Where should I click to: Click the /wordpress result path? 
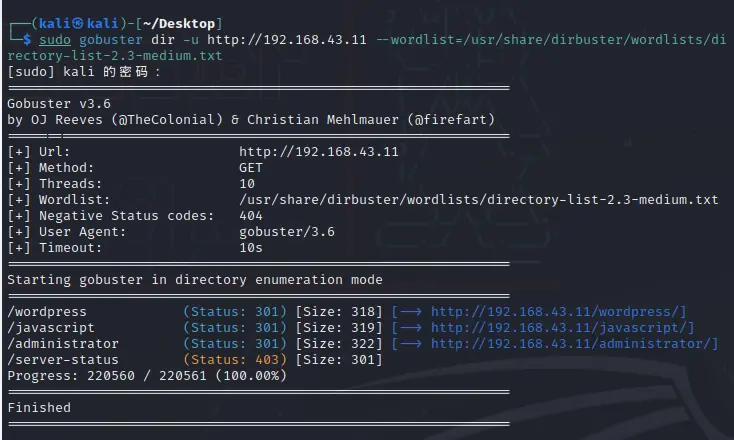click(46, 311)
